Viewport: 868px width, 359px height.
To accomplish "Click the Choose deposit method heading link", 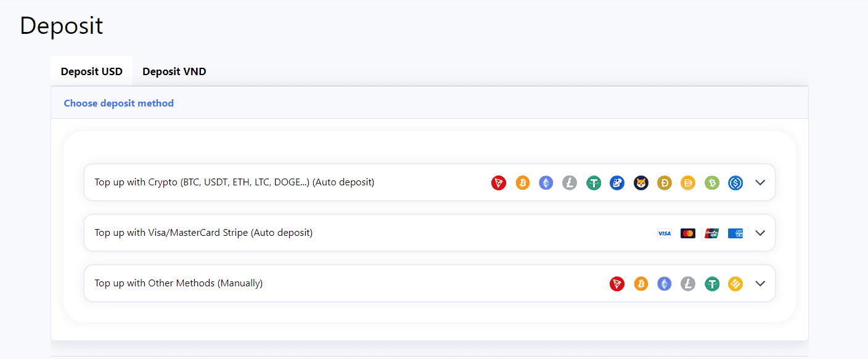I will 119,103.
